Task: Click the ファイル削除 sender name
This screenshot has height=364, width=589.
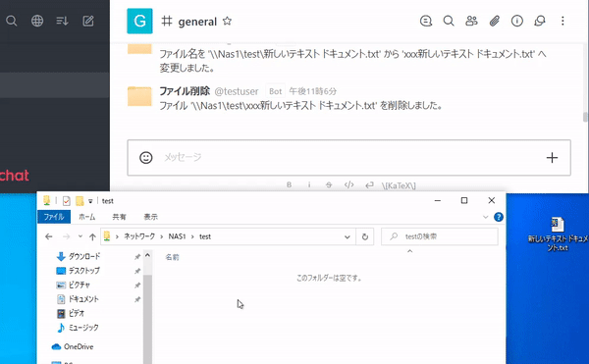Action: click(185, 91)
